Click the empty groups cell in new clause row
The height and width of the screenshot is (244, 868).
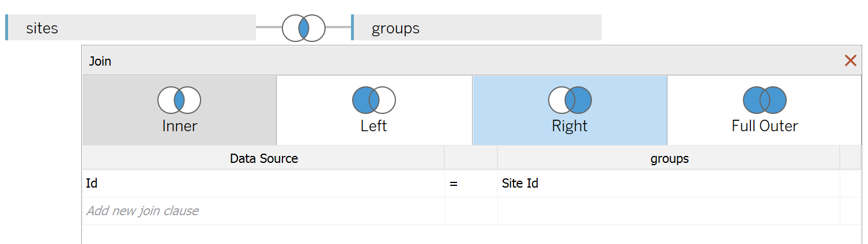click(669, 211)
